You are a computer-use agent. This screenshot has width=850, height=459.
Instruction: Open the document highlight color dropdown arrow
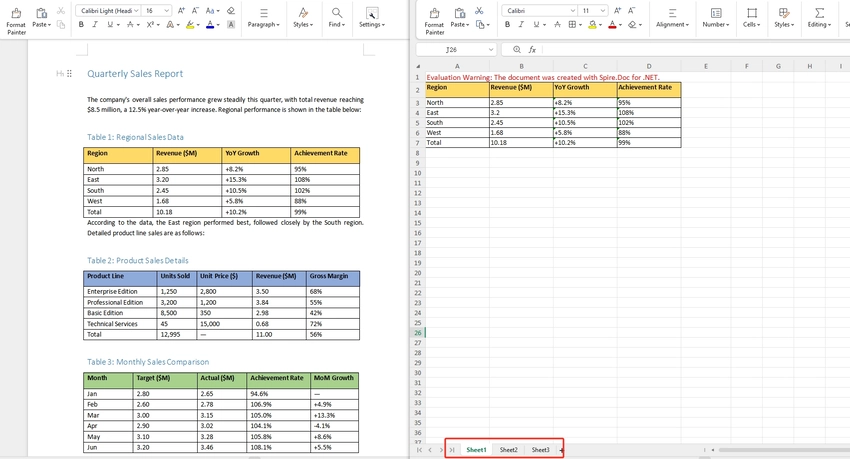[x=198, y=25]
